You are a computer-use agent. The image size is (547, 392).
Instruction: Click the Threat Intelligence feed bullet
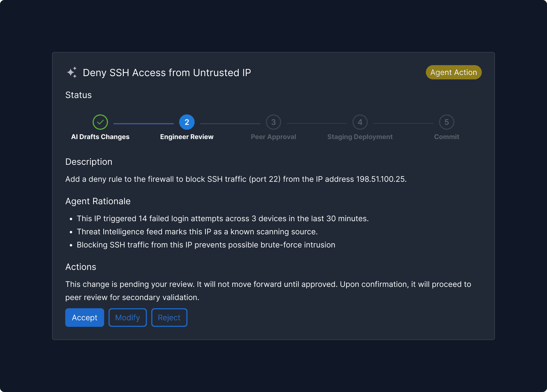(x=197, y=232)
